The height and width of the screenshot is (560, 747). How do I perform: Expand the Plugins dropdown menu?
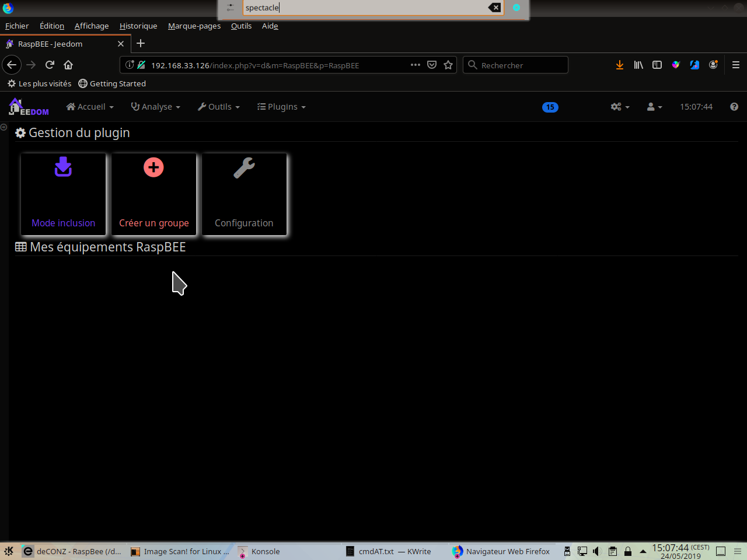pyautogui.click(x=281, y=107)
